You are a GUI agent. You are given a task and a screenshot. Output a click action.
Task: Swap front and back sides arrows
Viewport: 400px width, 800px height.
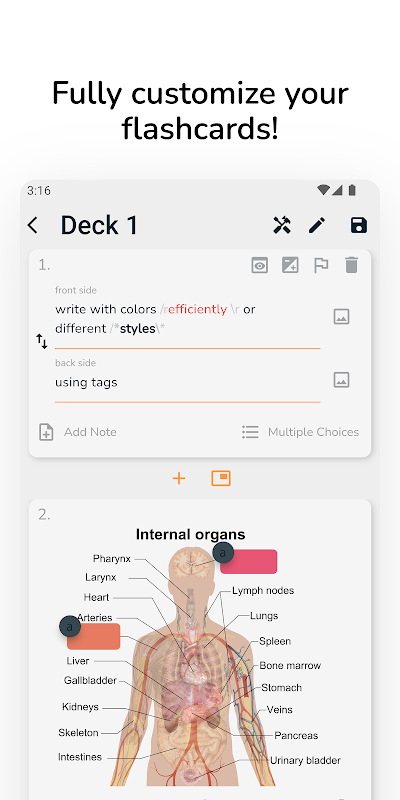pyautogui.click(x=42, y=341)
